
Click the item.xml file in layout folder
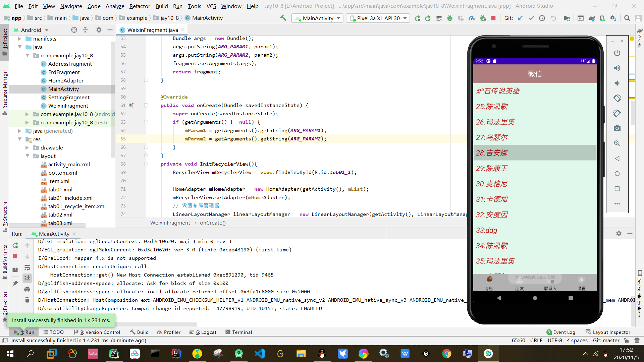click(58, 181)
